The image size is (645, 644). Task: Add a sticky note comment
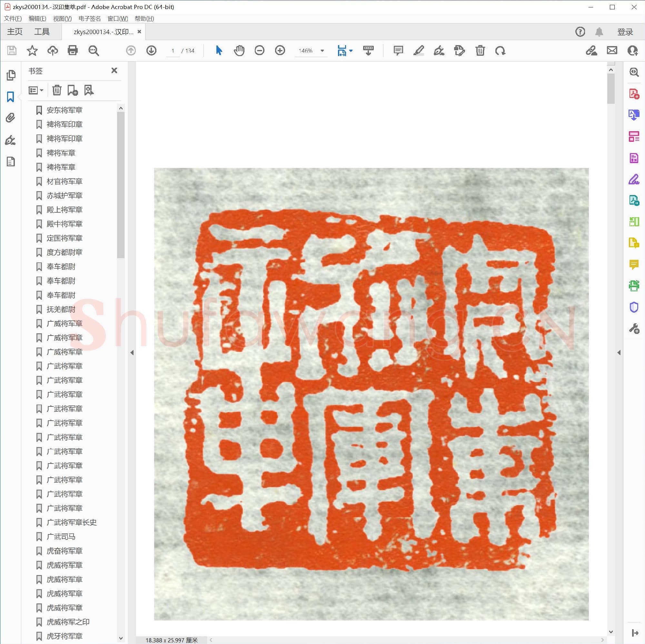(398, 51)
